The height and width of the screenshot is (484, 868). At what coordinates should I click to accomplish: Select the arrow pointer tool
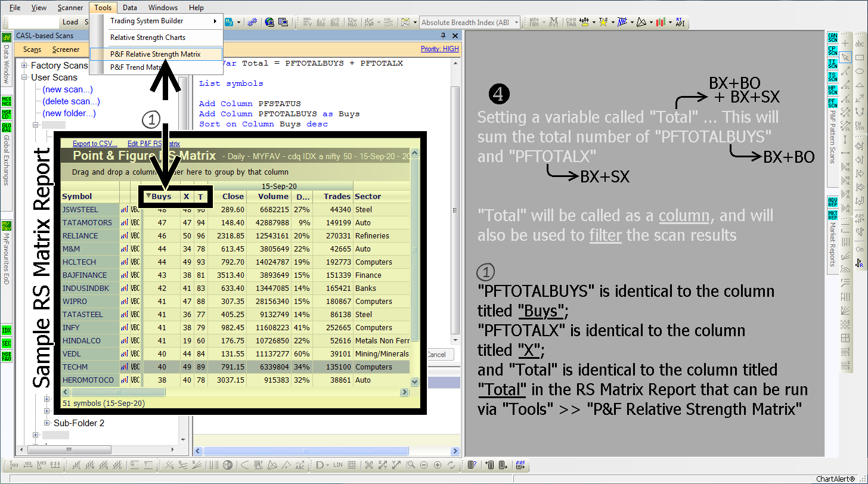[x=845, y=57]
